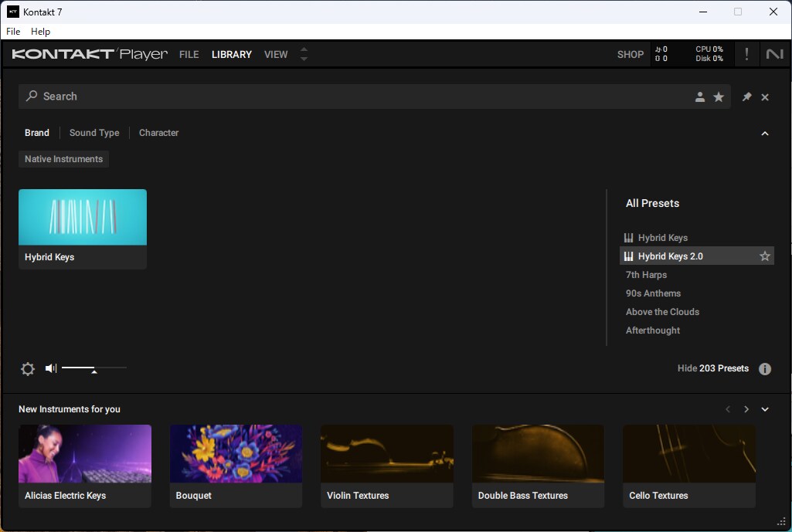
Task: Toggle favorite star on Hybrid Keys 2.0
Action: 765,256
